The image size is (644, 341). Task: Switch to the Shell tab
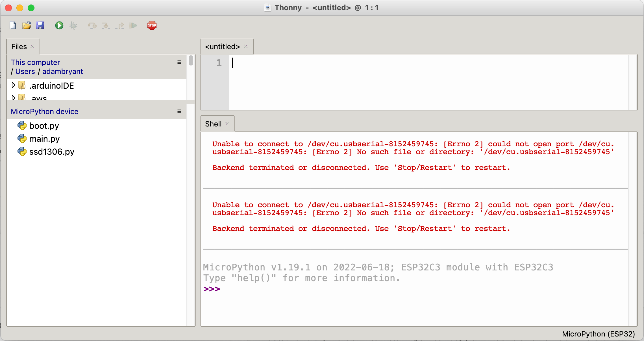coord(213,124)
